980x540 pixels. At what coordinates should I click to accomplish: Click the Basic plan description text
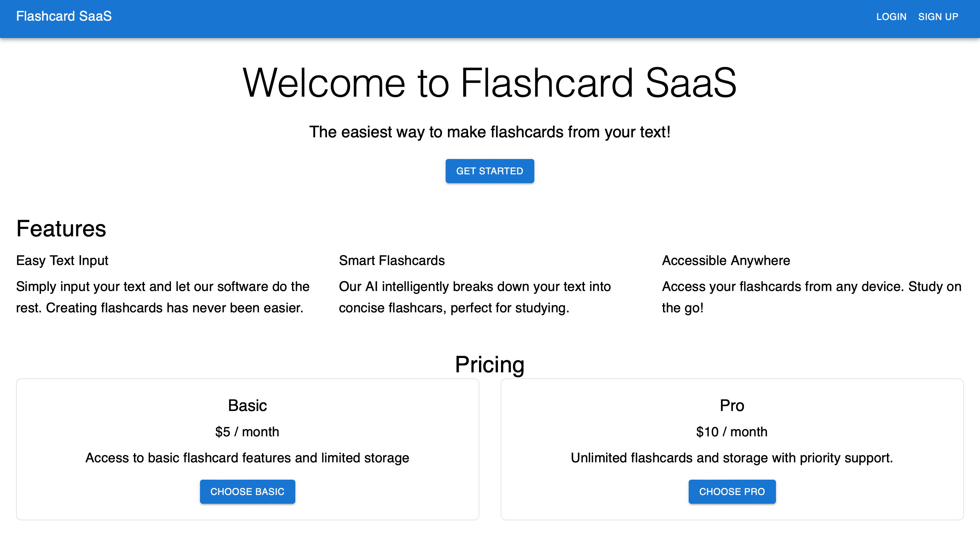pyautogui.click(x=247, y=458)
